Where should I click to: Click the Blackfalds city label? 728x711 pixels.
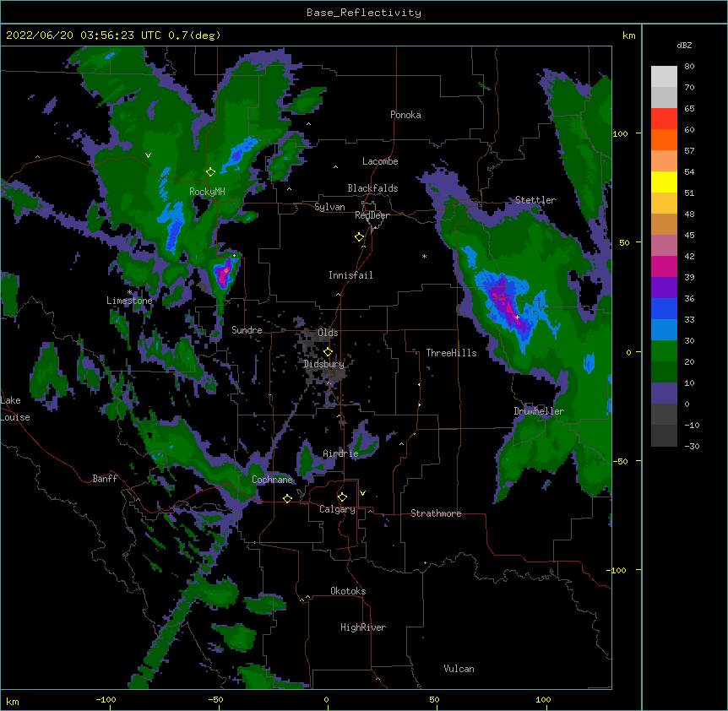pyautogui.click(x=372, y=188)
